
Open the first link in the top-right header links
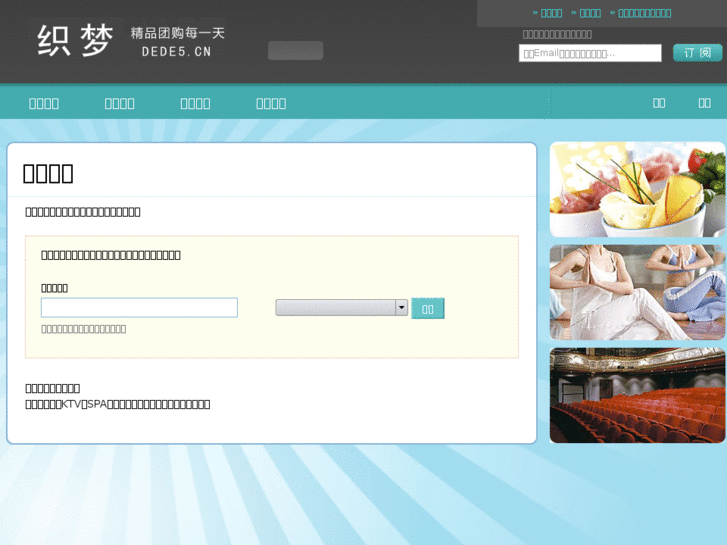pyautogui.click(x=551, y=13)
